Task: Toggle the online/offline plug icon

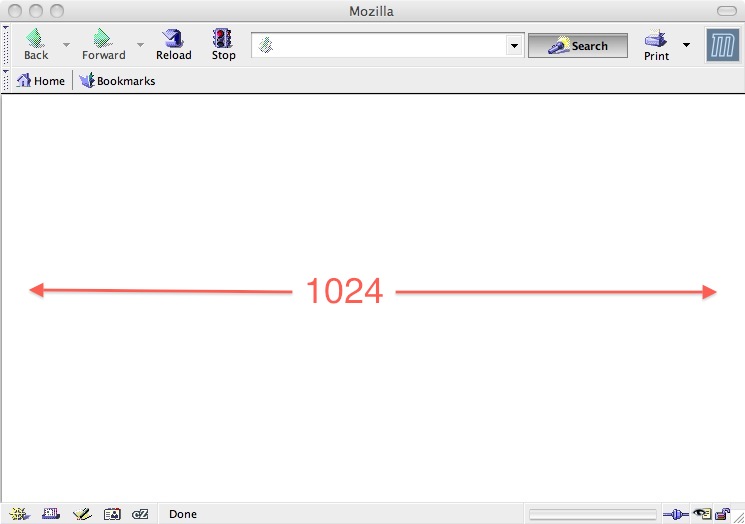Action: (676, 514)
